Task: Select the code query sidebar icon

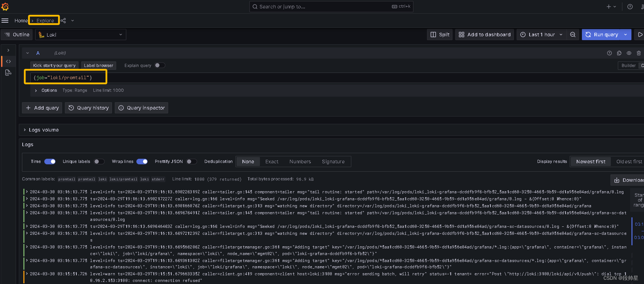Action: (x=8, y=61)
